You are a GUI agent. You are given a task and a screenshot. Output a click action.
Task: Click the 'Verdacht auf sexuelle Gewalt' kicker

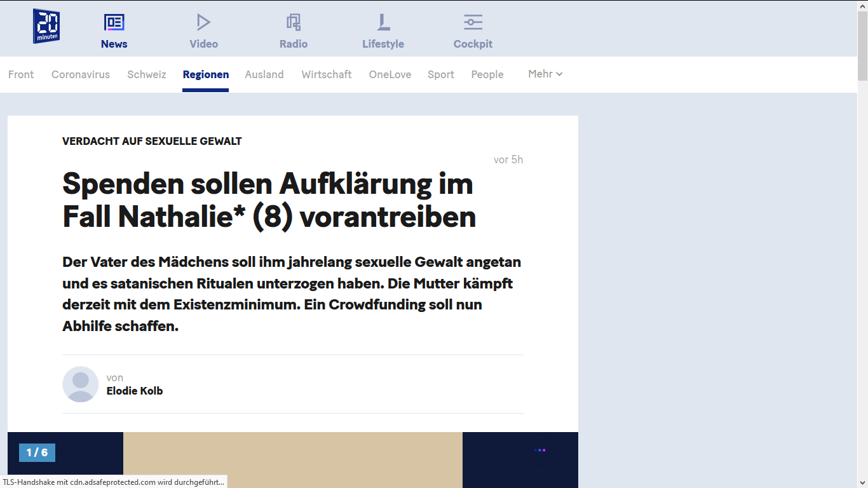[x=152, y=141]
